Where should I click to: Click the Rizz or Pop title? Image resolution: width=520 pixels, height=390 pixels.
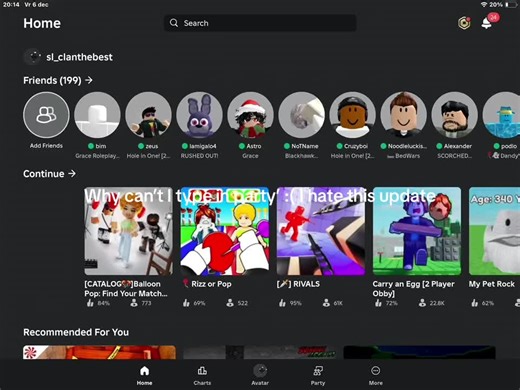point(207,284)
